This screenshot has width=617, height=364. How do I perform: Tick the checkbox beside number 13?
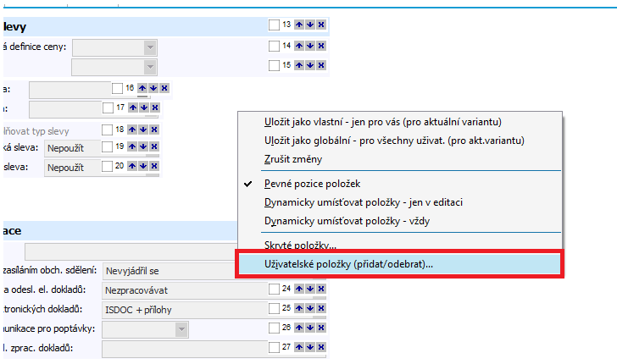pyautogui.click(x=274, y=25)
